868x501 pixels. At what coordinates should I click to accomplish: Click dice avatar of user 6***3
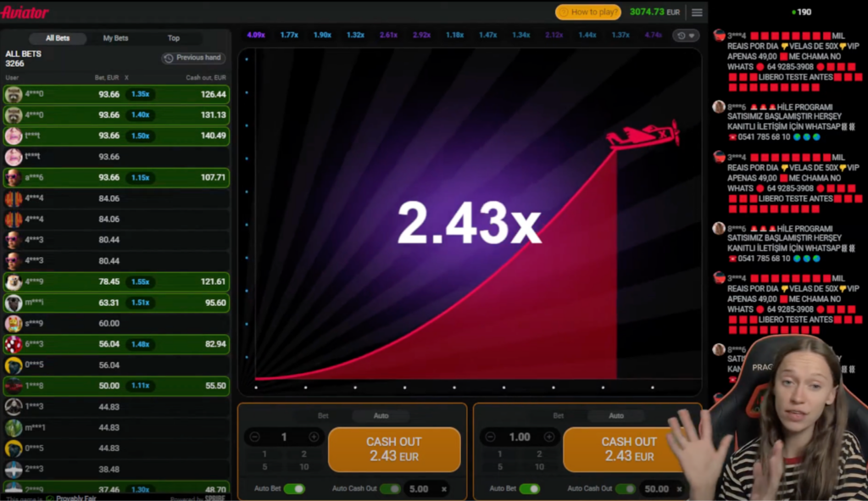point(14,344)
